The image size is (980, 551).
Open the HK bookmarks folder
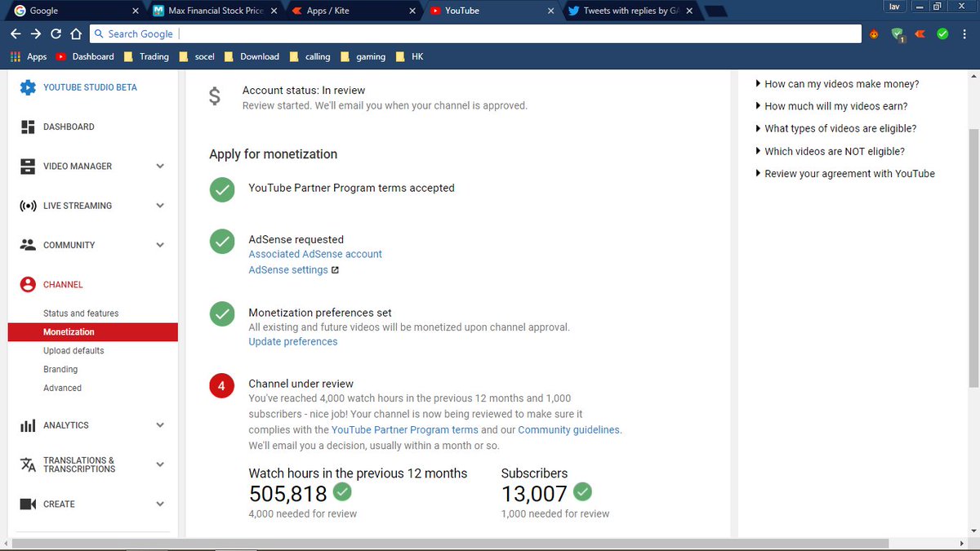pos(409,56)
